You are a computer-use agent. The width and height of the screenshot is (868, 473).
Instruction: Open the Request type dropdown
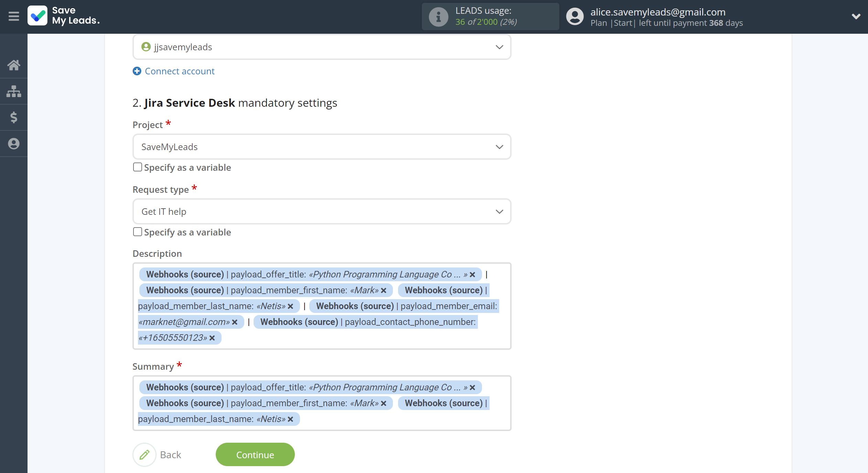click(322, 211)
